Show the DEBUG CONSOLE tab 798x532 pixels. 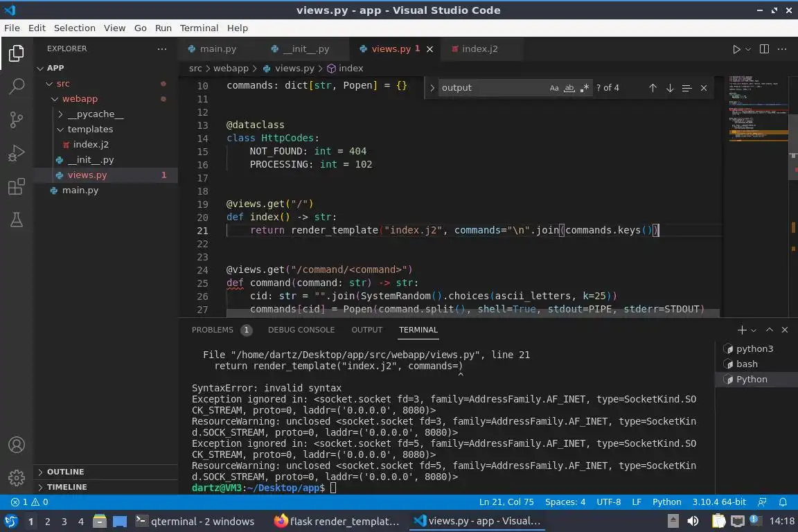coord(301,330)
